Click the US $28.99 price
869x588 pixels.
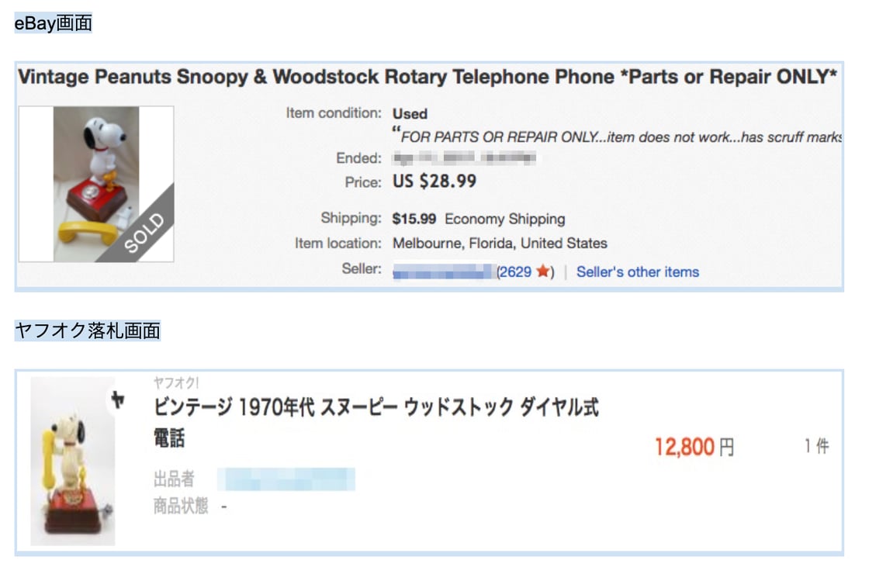tap(434, 182)
